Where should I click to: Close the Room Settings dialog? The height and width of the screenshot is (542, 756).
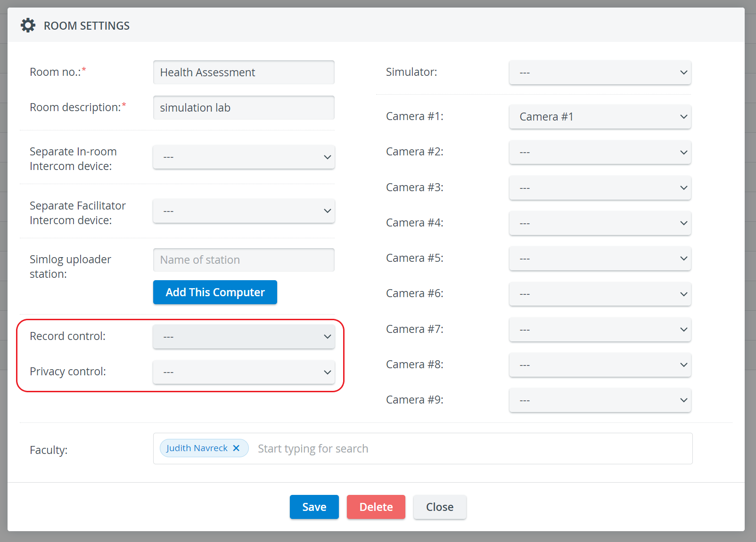(440, 507)
